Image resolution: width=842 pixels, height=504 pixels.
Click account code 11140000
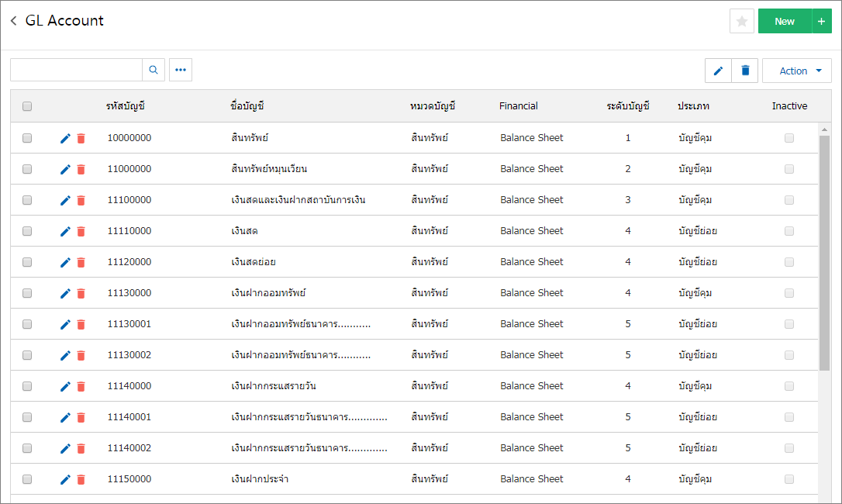click(x=129, y=386)
